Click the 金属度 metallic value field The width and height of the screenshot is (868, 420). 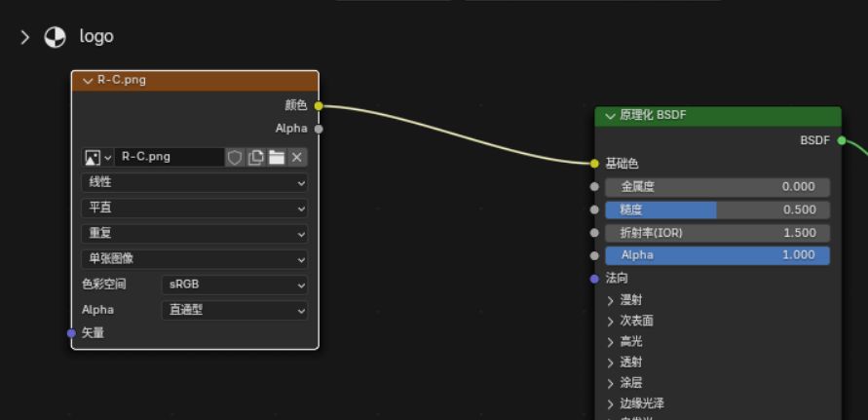717,187
